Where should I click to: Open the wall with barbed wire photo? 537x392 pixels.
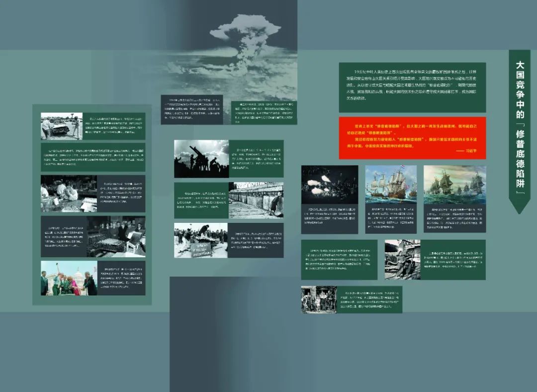tap(256, 200)
